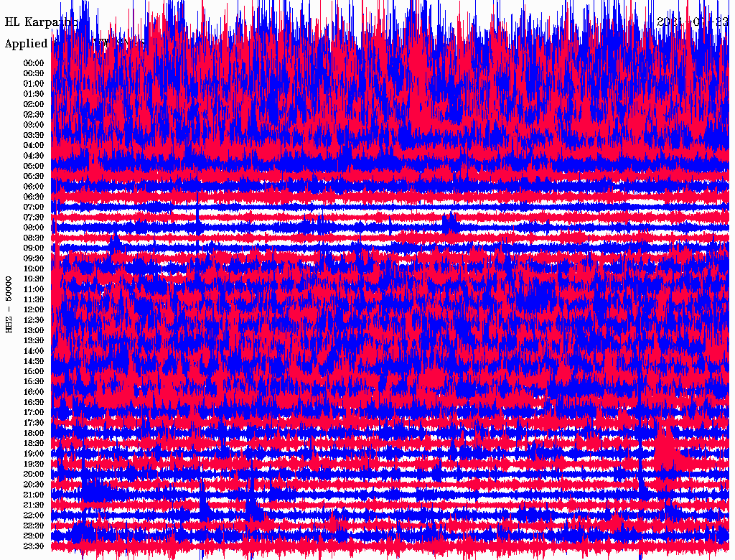
Task: Select the 22:00 time label
Action: click(34, 515)
